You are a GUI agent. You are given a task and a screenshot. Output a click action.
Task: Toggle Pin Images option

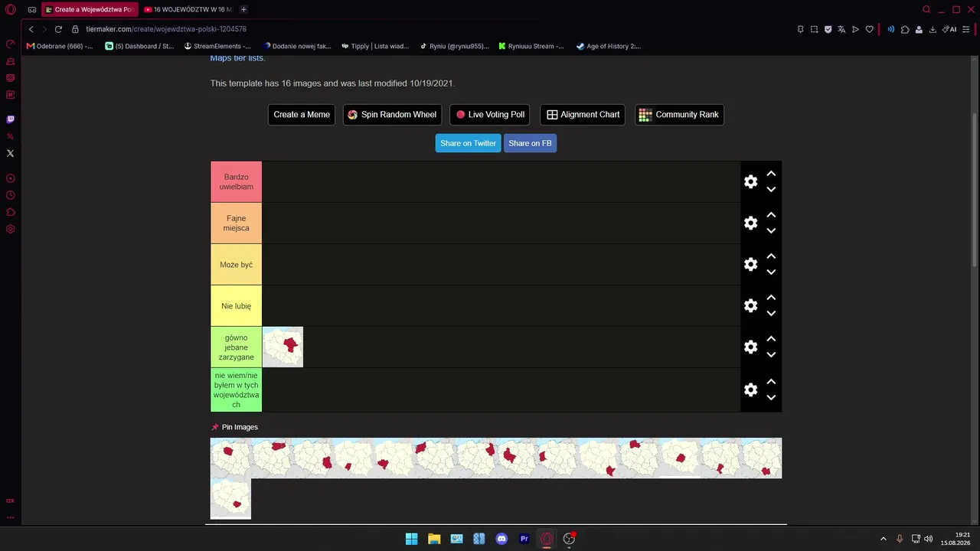[x=234, y=427]
